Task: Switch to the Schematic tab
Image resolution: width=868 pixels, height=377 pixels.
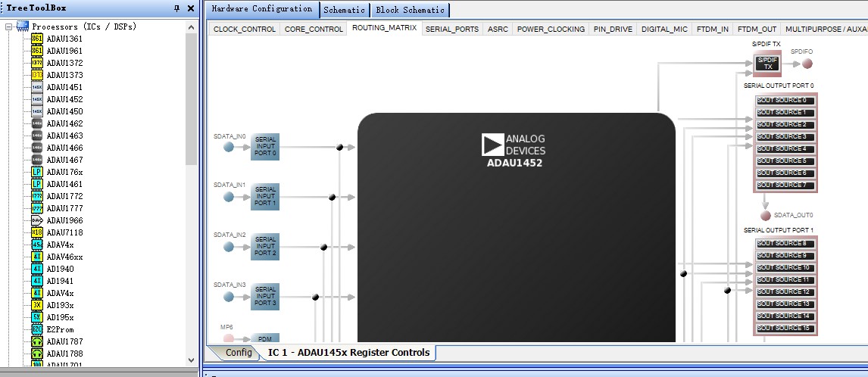Action: click(x=345, y=10)
